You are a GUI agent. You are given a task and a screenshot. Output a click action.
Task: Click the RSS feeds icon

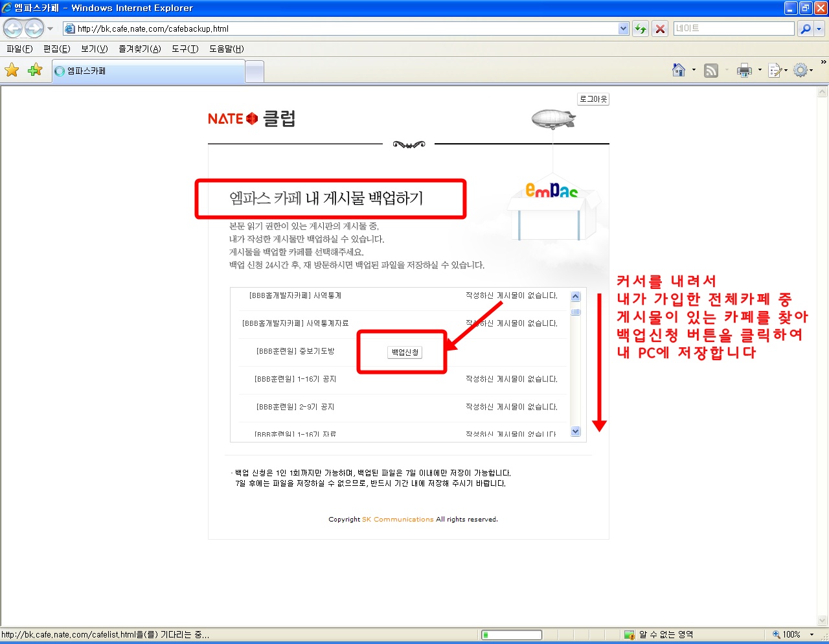pyautogui.click(x=711, y=71)
